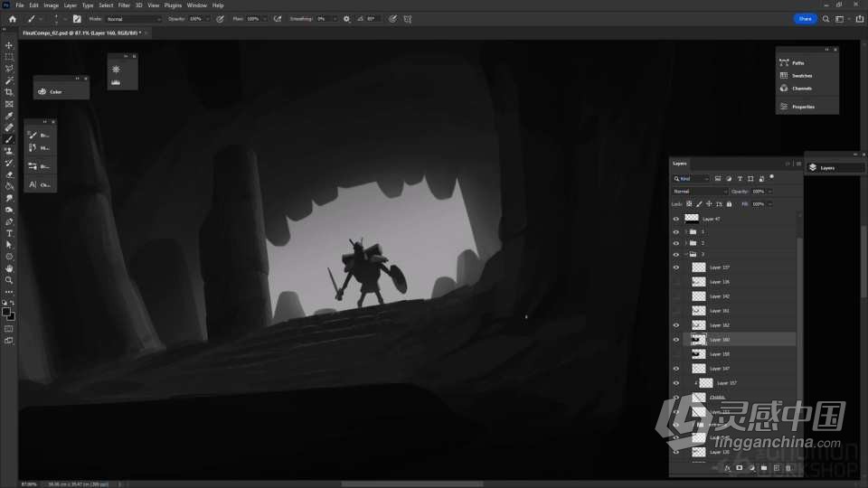Screen dimensions: 868x488
Task: Select the Pen tool
Action: (9, 221)
